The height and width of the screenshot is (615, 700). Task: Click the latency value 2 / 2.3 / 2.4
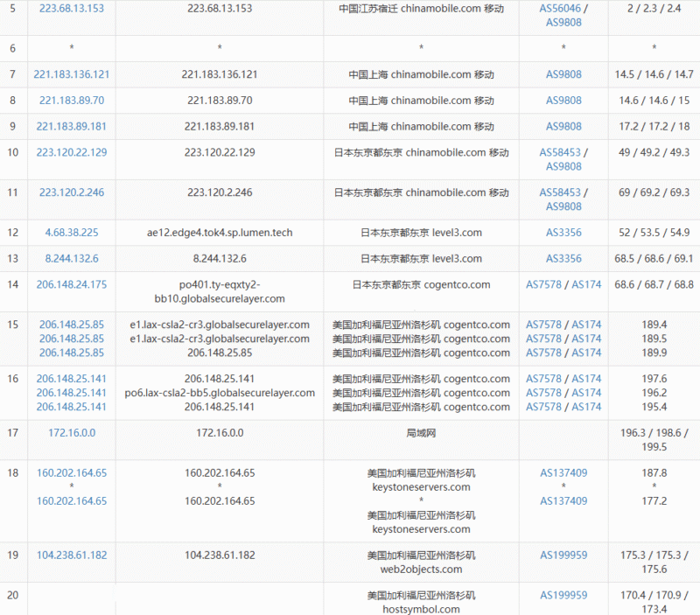coord(654,9)
